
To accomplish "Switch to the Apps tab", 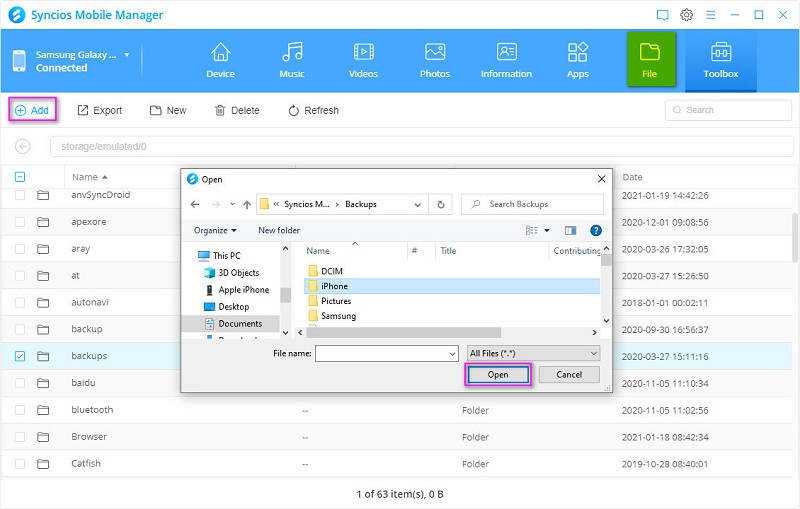I will [578, 61].
